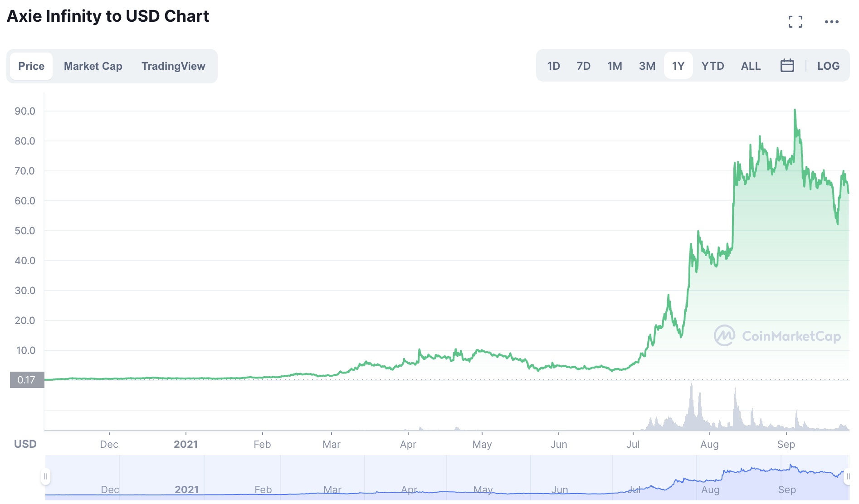
Task: Choose the YTD time range
Action: coord(713,66)
